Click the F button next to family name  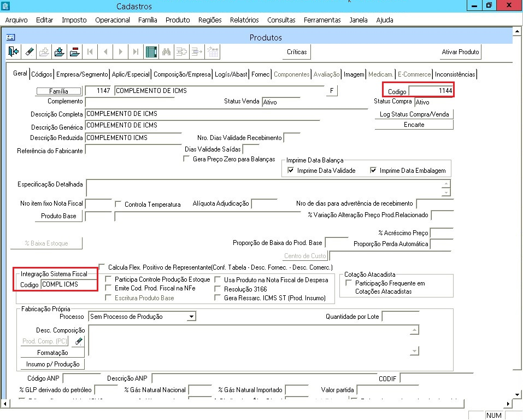click(x=332, y=90)
